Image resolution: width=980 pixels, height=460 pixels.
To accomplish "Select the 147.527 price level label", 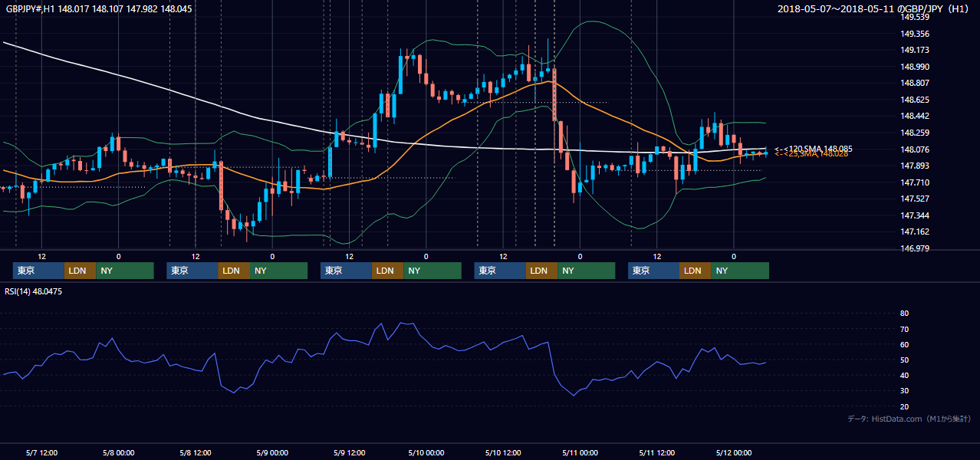I will [914, 199].
